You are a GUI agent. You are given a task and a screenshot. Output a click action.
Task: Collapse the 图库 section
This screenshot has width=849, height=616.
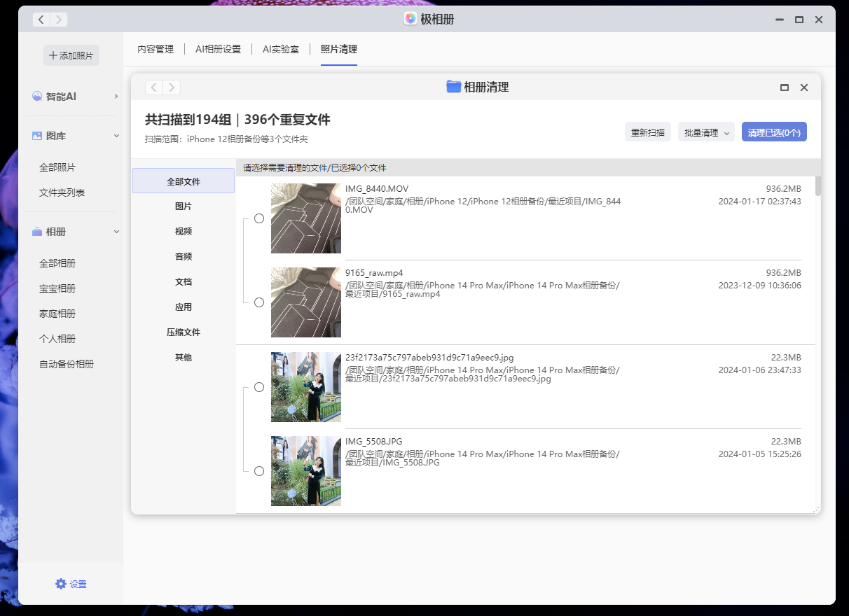(x=116, y=135)
